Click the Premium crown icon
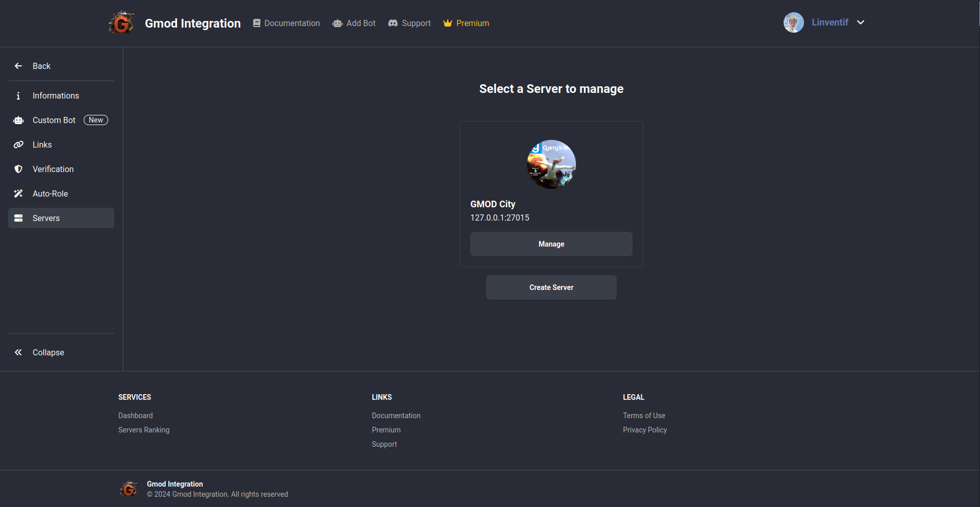 [x=447, y=23]
